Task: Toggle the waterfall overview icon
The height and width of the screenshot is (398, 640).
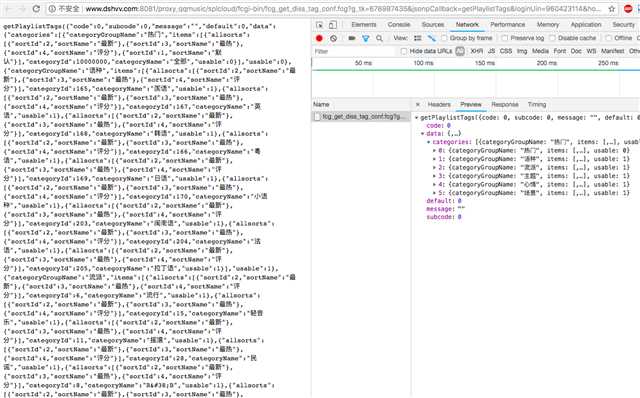Action: (x=431, y=38)
